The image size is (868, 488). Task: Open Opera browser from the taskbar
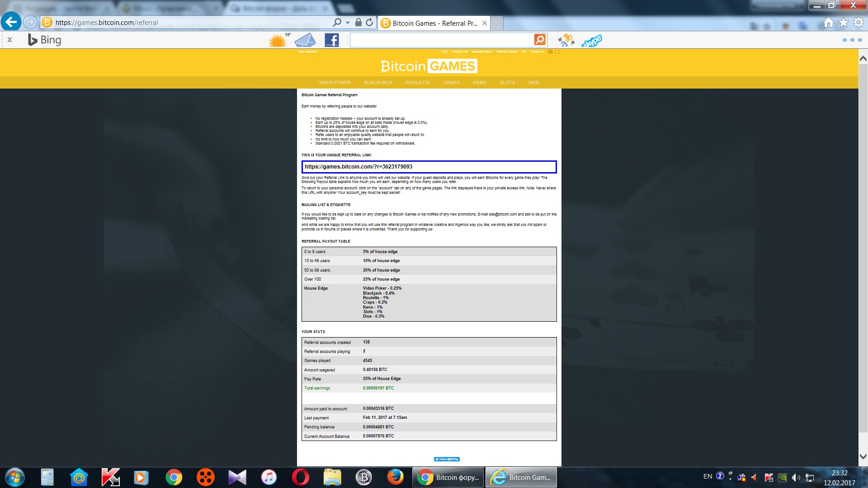point(300,477)
